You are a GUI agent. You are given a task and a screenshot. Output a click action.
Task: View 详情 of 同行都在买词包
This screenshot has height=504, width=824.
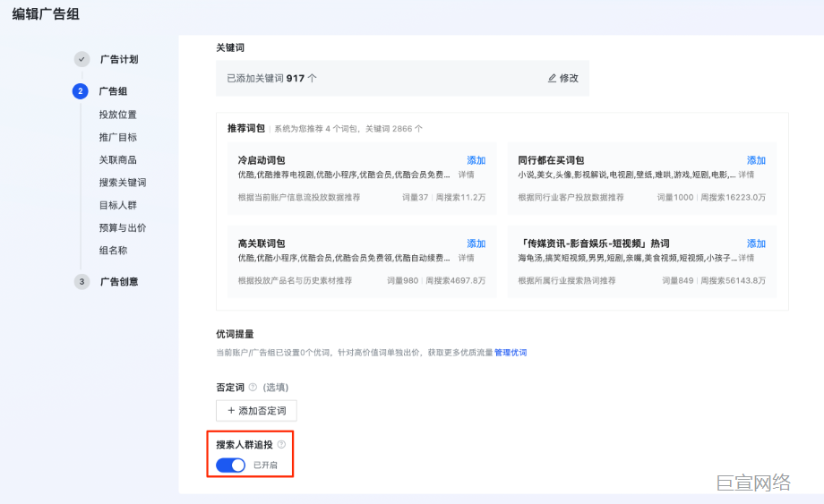pos(746,175)
